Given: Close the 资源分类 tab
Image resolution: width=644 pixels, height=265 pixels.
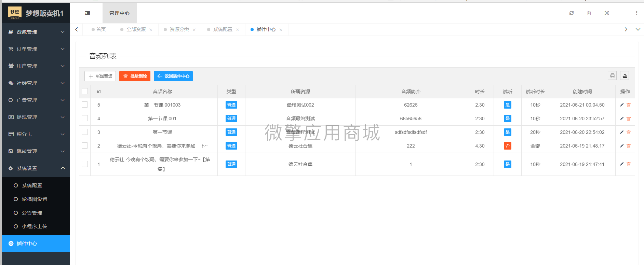Looking at the screenshot, I should [x=194, y=30].
